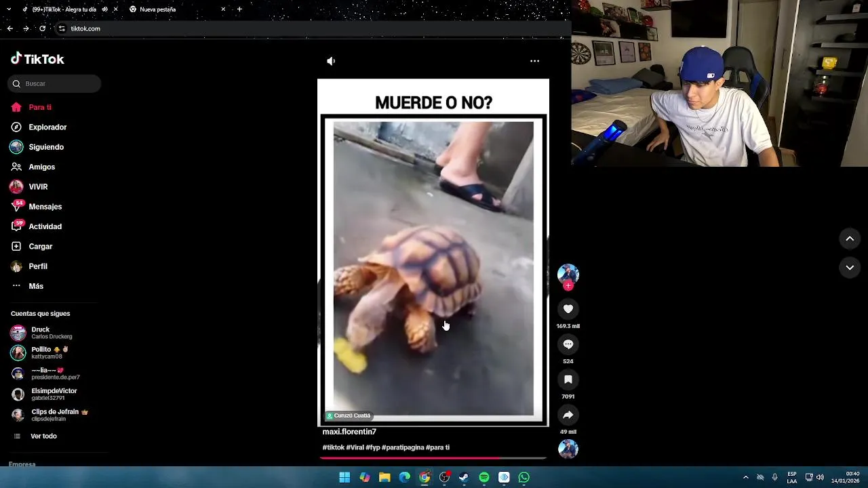Reload the TikTok page
Viewport: 868px width, 488px height.
(x=42, y=28)
